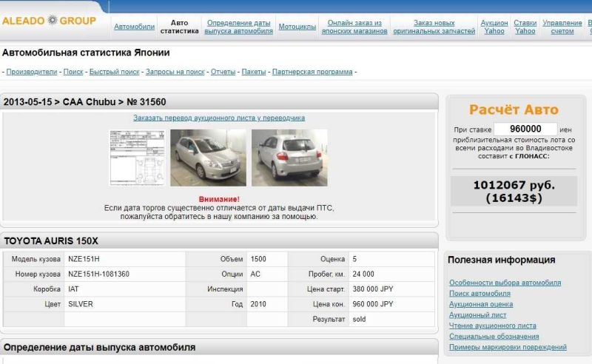The height and width of the screenshot is (364, 592).
Task: Open the Аукцион Yahoo menu item
Action: pyautogui.click(x=494, y=27)
